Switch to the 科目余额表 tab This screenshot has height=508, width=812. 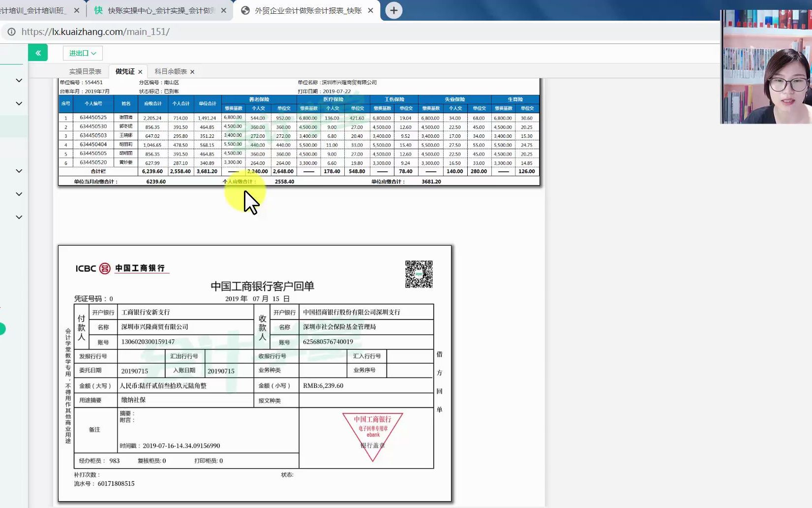tap(171, 71)
